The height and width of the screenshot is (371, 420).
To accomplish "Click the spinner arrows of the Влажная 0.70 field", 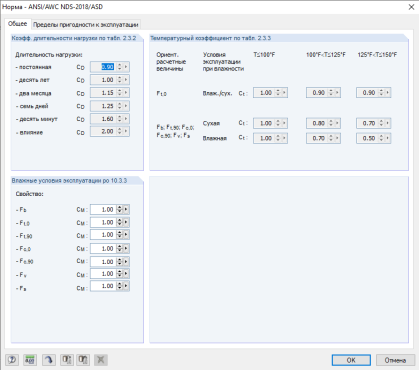I will [331, 138].
